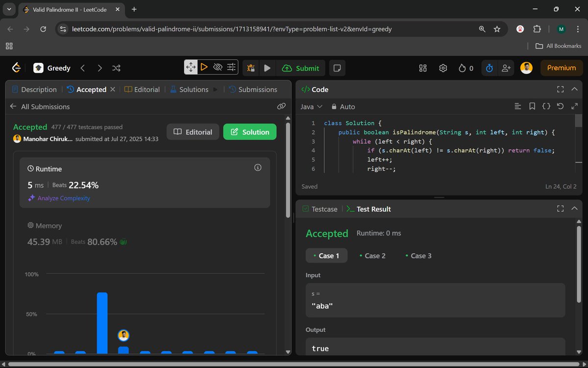Open the Java language dropdown
The width and height of the screenshot is (588, 368).
pos(312,106)
